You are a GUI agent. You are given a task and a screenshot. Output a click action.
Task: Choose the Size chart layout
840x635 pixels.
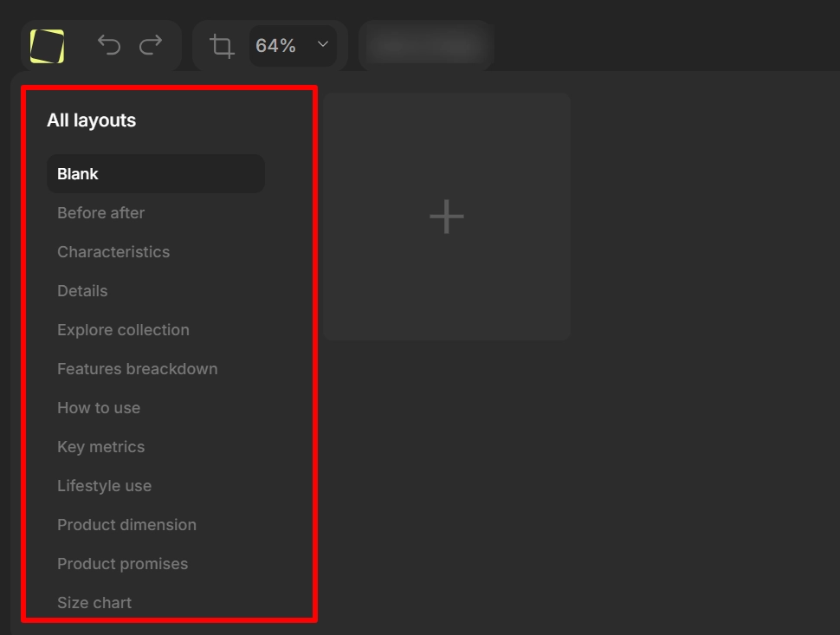94,602
